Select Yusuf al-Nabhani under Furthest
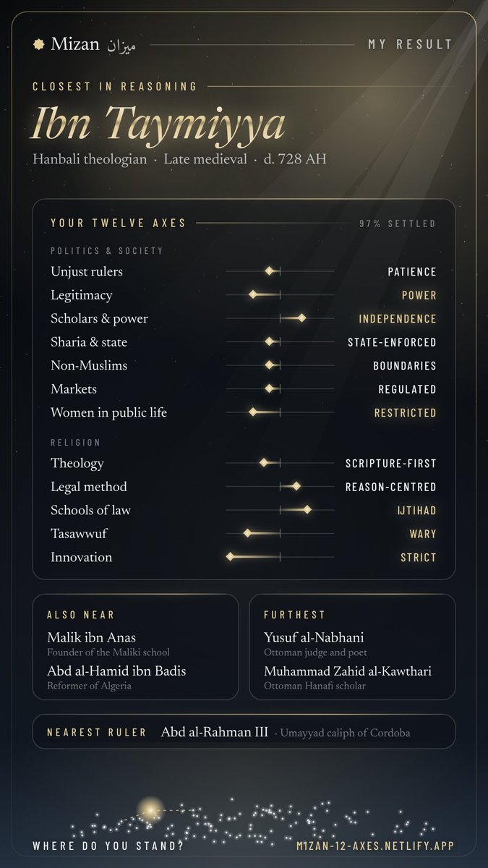 [x=314, y=637]
